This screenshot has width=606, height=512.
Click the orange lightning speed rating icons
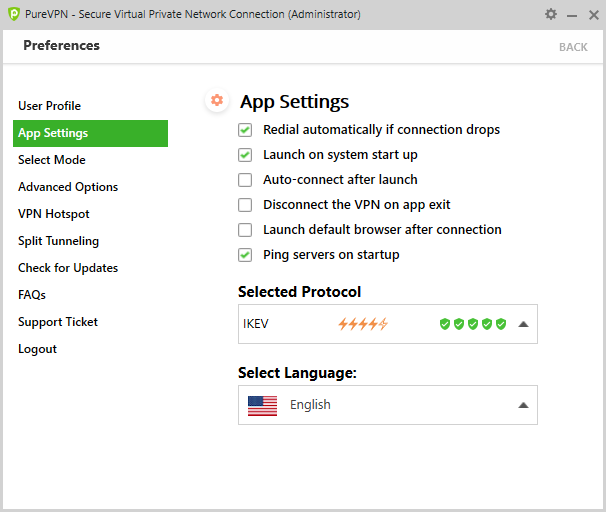coord(363,324)
